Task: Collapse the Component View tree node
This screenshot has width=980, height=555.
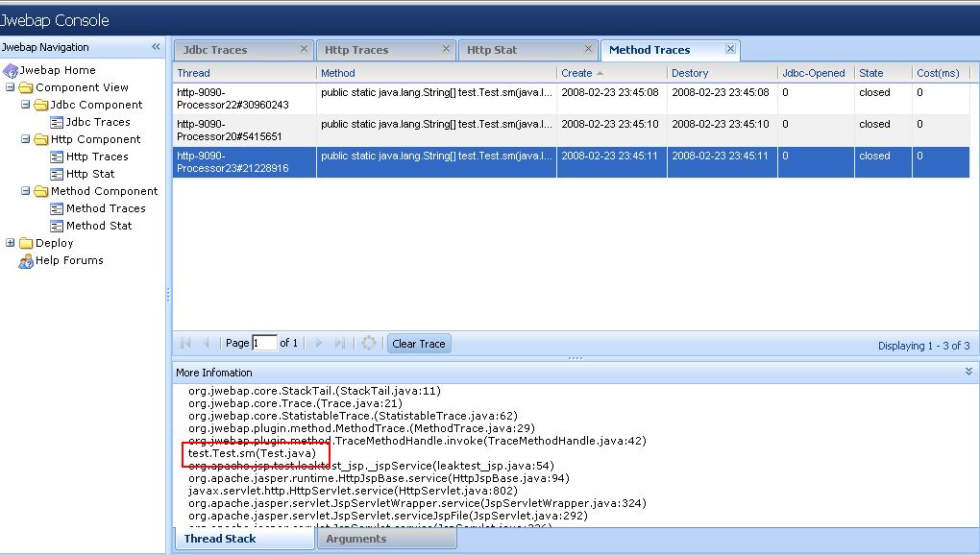Action: (10, 87)
